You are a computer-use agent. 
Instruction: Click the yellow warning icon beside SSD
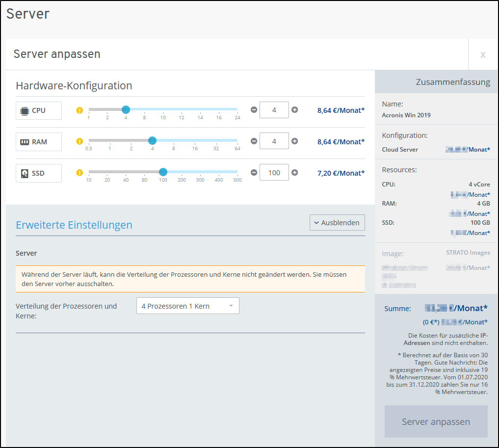79,173
